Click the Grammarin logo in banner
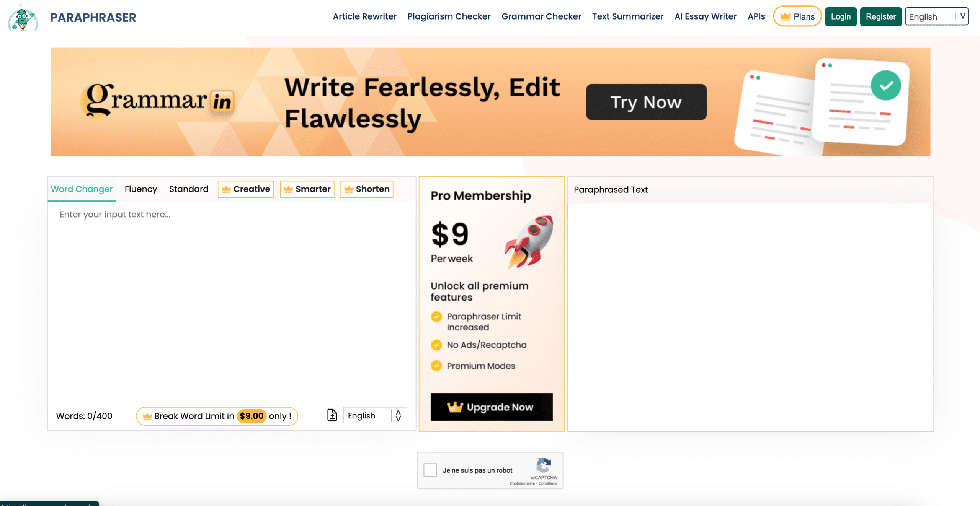This screenshot has height=506, width=980. (157, 100)
